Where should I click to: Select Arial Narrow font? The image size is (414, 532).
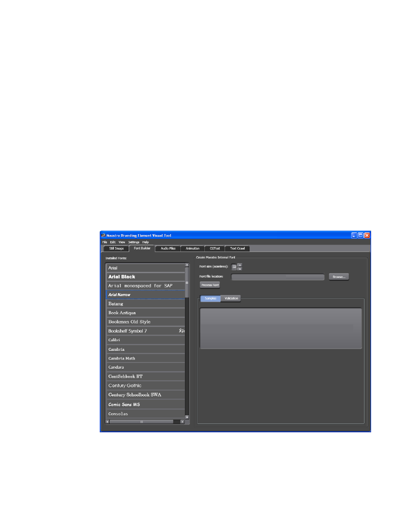[145, 295]
